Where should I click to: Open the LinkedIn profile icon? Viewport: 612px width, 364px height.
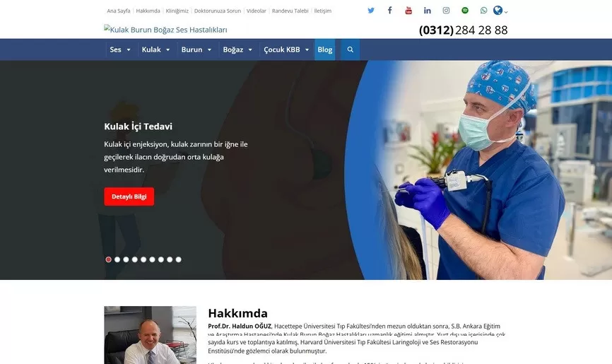(428, 11)
